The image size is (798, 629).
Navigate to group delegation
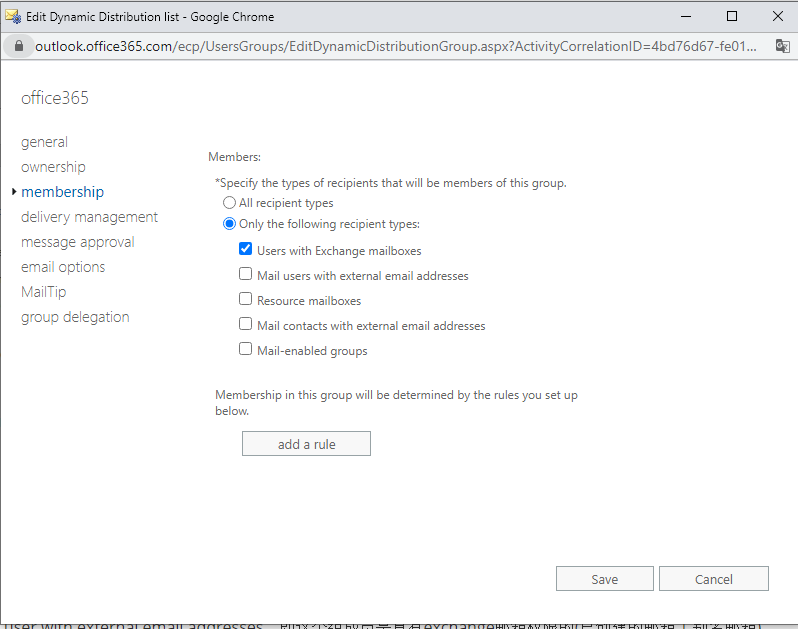click(x=75, y=317)
